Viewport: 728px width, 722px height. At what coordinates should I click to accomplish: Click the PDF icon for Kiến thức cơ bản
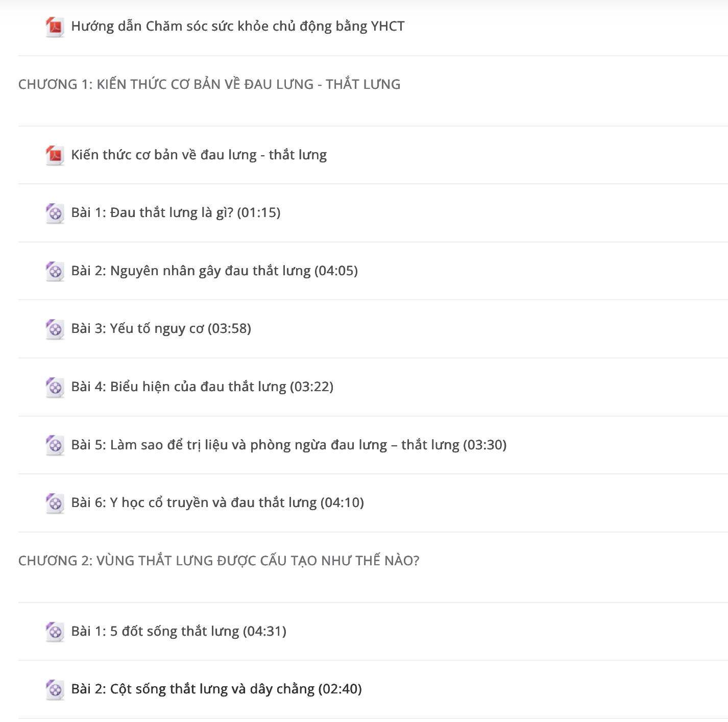[55, 155]
